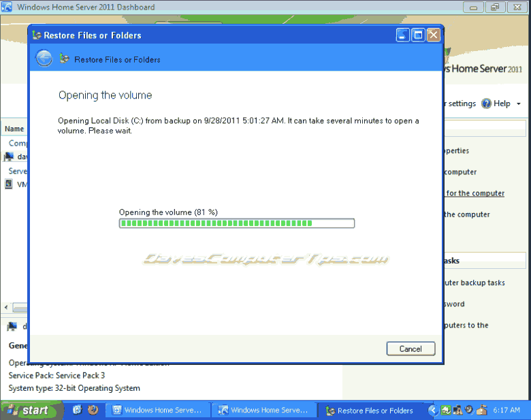The height and width of the screenshot is (420, 531).
Task: Click the 'uter backup tasks' link in the Dashboard
Action: (474, 282)
